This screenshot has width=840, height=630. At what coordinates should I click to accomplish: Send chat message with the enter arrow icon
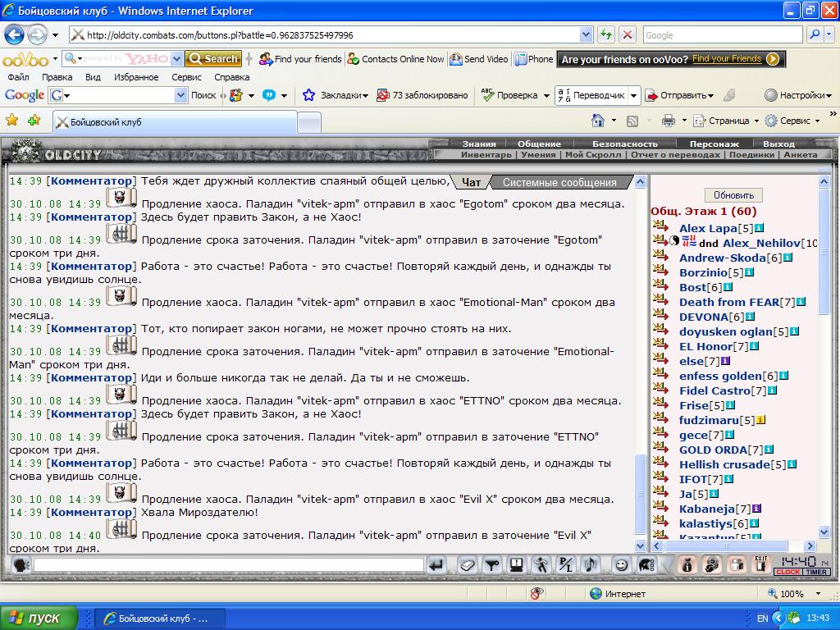437,565
